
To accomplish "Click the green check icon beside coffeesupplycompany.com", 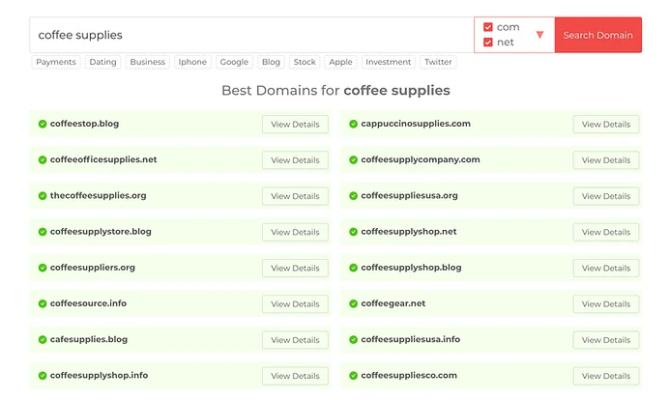I will coord(353,160).
